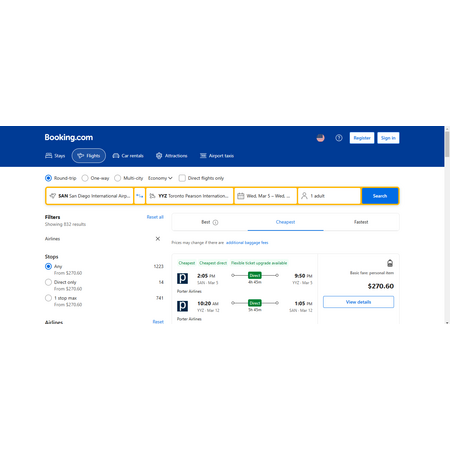Open the Flights tab

(89, 156)
